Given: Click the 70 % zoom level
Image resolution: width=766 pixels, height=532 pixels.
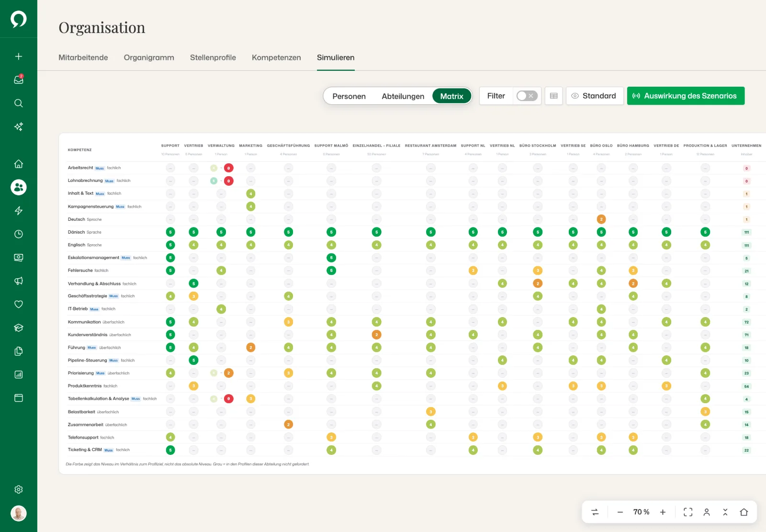Looking at the screenshot, I should pos(641,512).
